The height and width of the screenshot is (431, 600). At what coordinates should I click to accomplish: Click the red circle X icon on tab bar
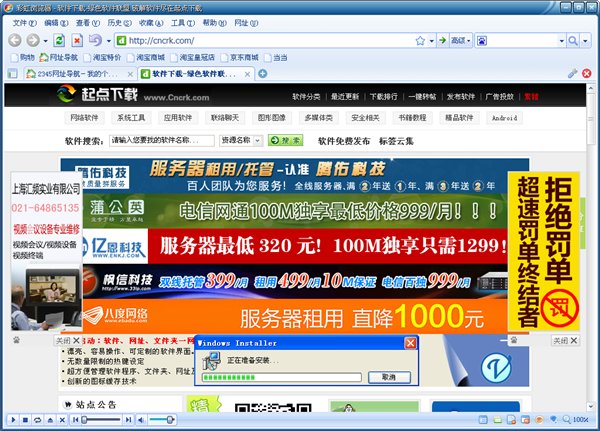coord(587,73)
